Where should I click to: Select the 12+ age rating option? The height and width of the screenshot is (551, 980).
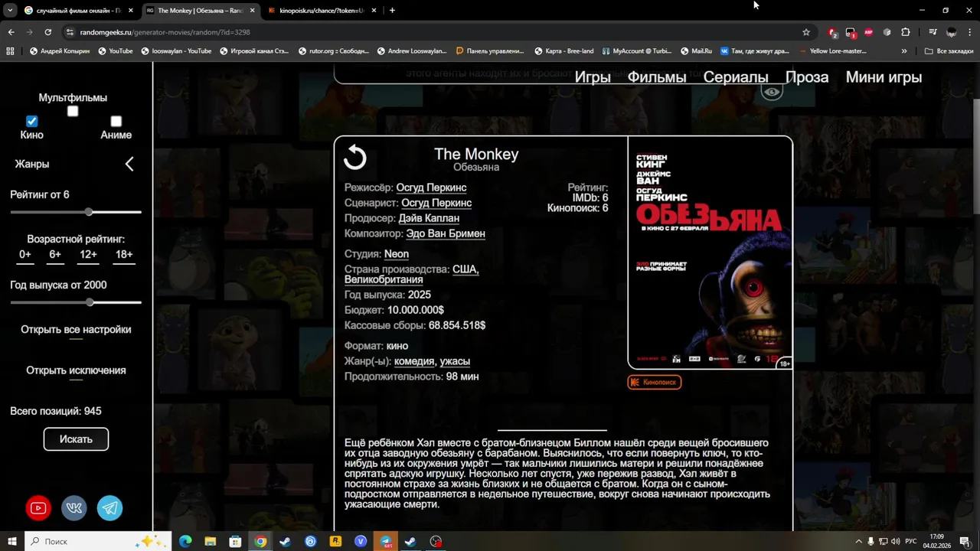(x=89, y=255)
